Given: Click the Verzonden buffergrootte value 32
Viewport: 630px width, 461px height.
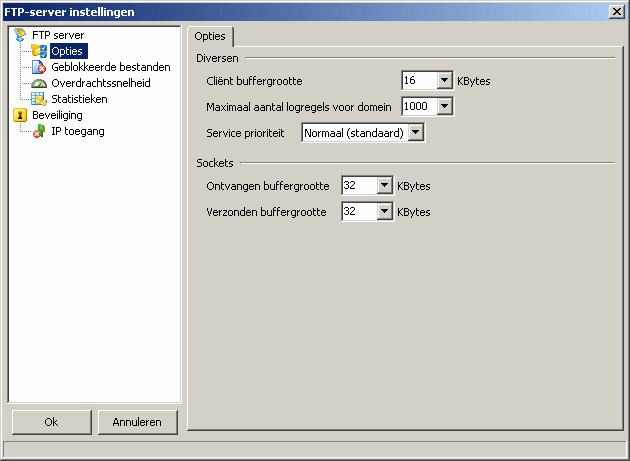Looking at the screenshot, I should pyautogui.click(x=360, y=211).
